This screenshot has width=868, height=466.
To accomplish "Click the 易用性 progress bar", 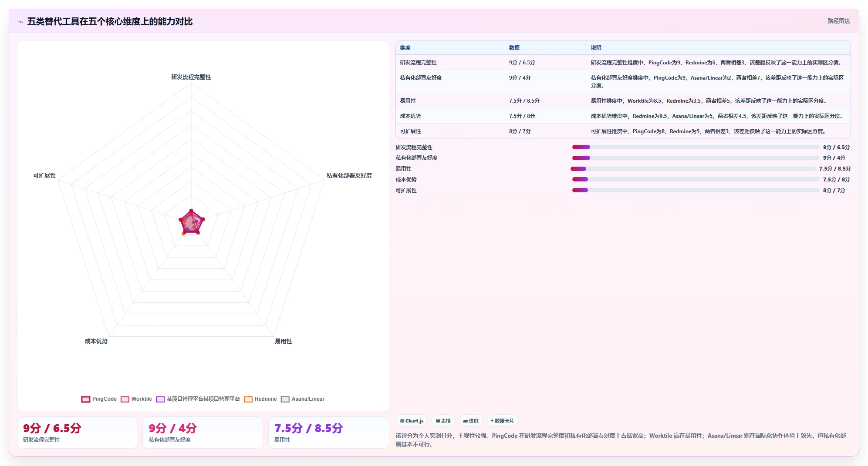I will (x=693, y=169).
